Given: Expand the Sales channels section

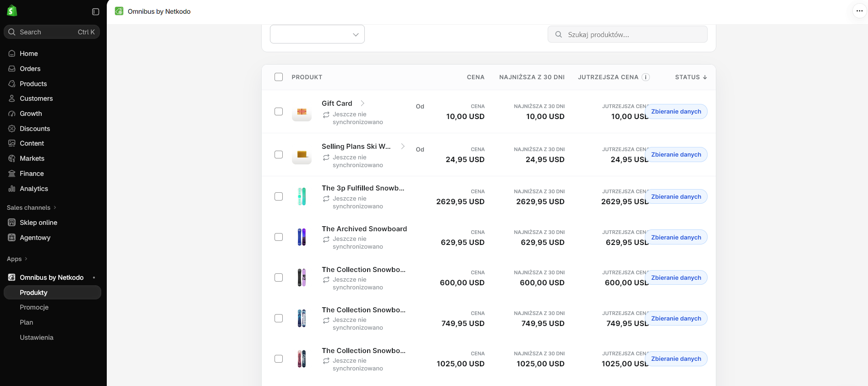Looking at the screenshot, I should pyautogui.click(x=32, y=207).
